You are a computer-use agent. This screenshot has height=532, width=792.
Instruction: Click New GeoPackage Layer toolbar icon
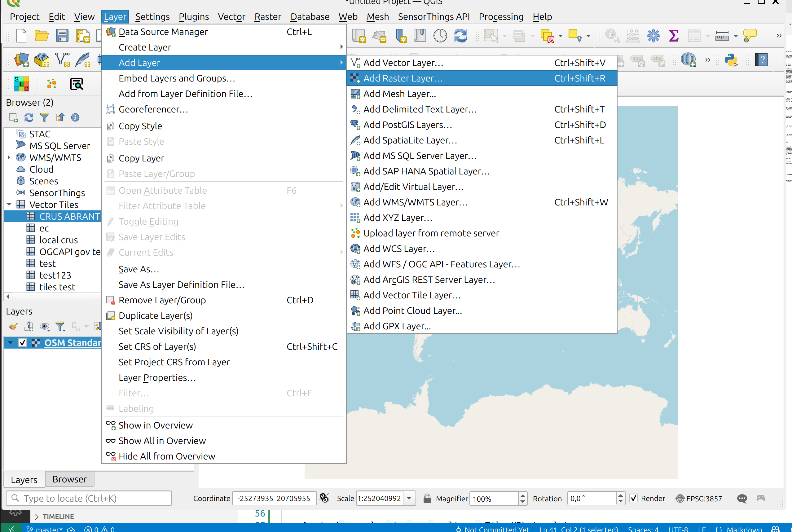(x=42, y=60)
